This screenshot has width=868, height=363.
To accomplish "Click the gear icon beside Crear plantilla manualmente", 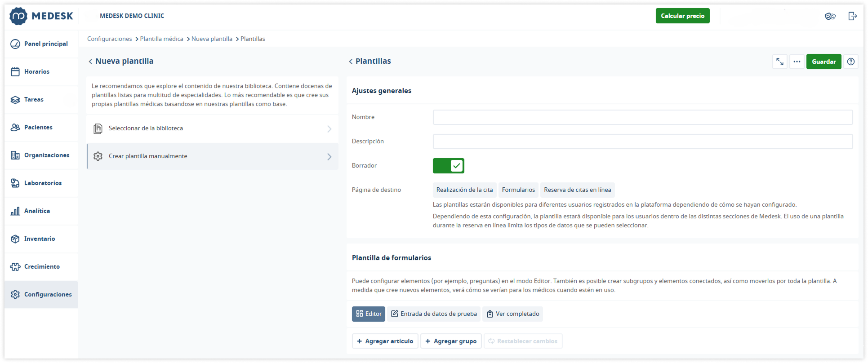I will coord(98,156).
